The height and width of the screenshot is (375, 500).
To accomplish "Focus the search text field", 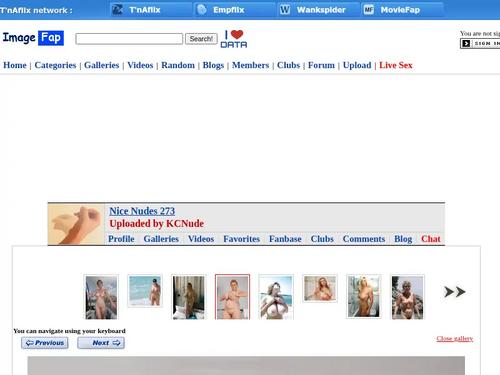I will (x=129, y=39).
